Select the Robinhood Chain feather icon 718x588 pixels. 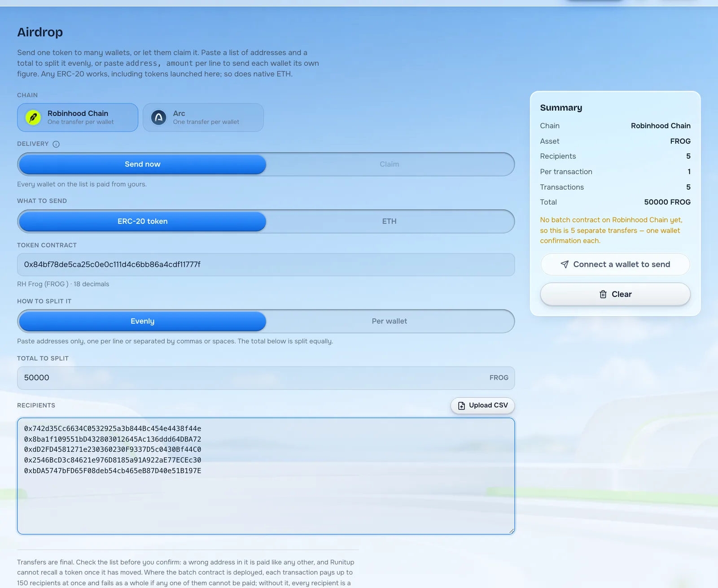33,118
